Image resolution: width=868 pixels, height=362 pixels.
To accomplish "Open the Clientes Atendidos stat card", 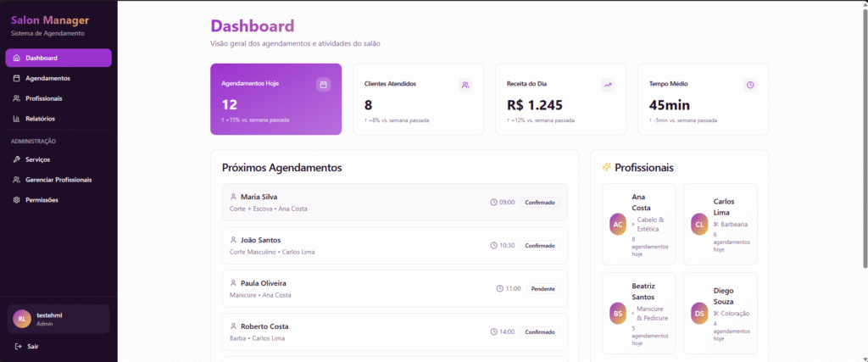I will point(419,99).
